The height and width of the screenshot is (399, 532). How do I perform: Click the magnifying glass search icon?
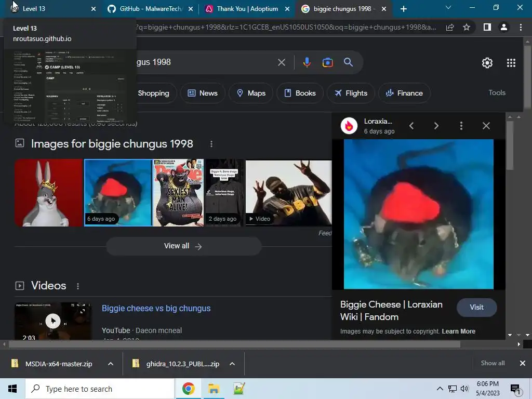pyautogui.click(x=348, y=62)
